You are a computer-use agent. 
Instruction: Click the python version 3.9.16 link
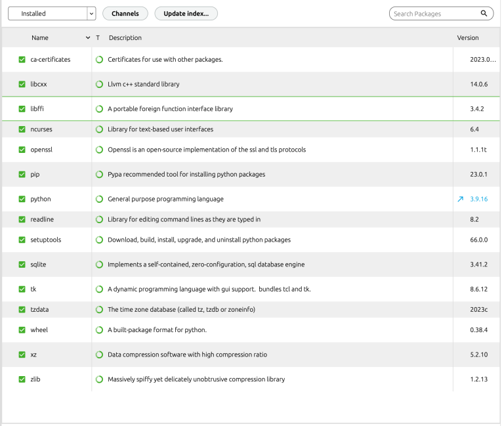click(x=480, y=199)
